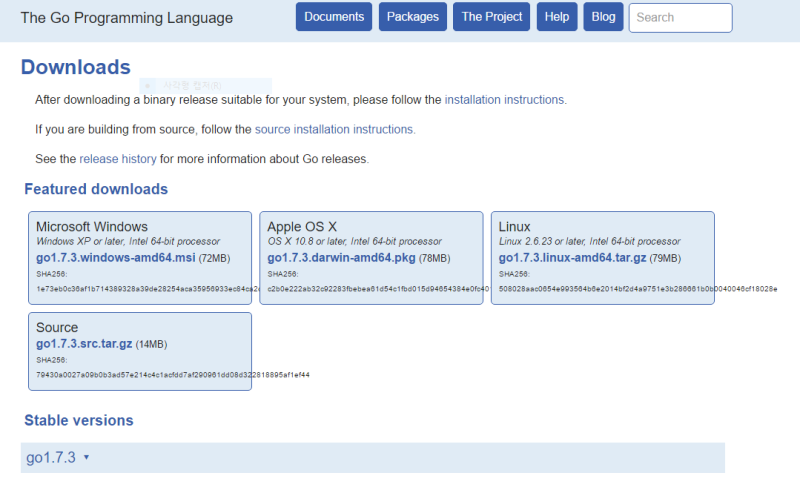The height and width of the screenshot is (493, 800).
Task: Click the Featured downloads heading
Action: pyautogui.click(x=96, y=189)
